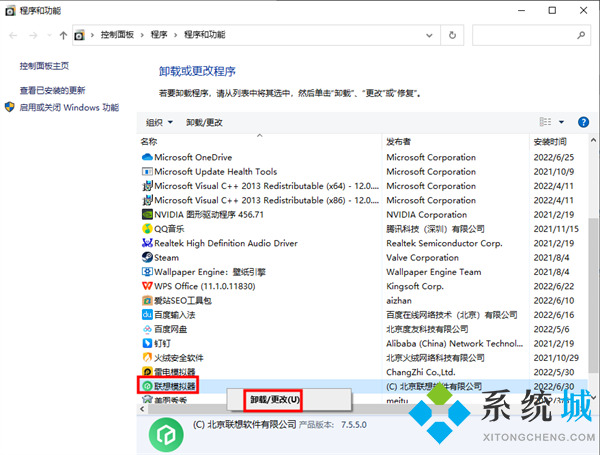The width and height of the screenshot is (600, 455).
Task: Click the Microsoft Update Health Tools icon
Action: click(x=147, y=171)
